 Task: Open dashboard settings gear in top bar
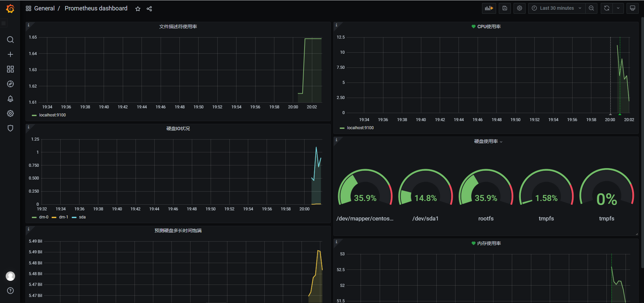[520, 8]
